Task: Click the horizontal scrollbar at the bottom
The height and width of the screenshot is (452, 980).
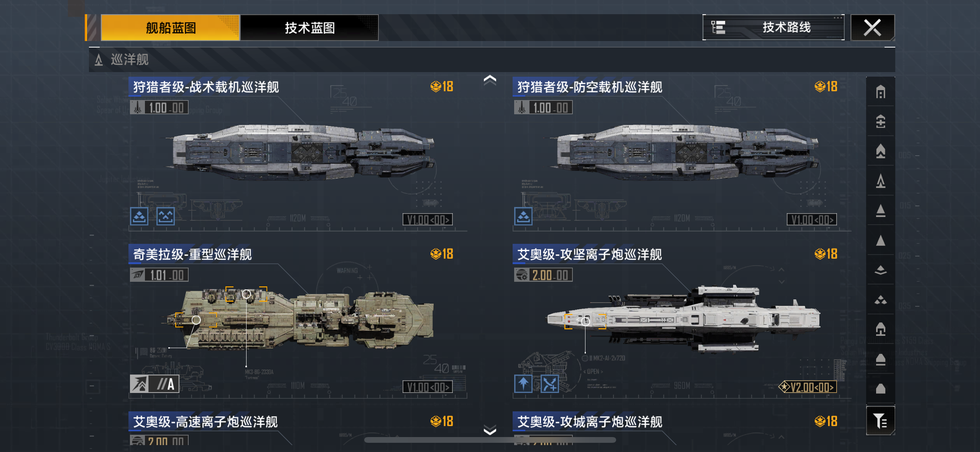Action: [x=490, y=440]
